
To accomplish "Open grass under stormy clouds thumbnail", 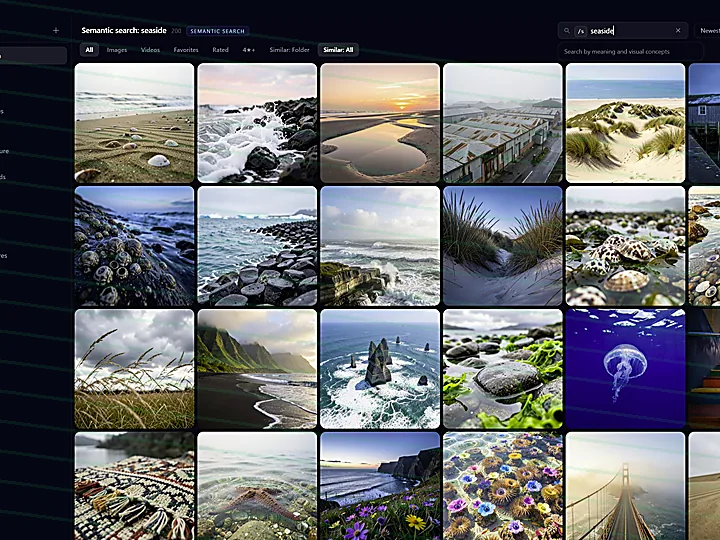I will (134, 369).
